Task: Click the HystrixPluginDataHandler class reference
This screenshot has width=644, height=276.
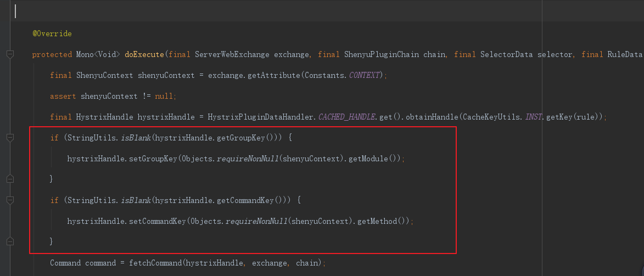Action: (x=261, y=117)
